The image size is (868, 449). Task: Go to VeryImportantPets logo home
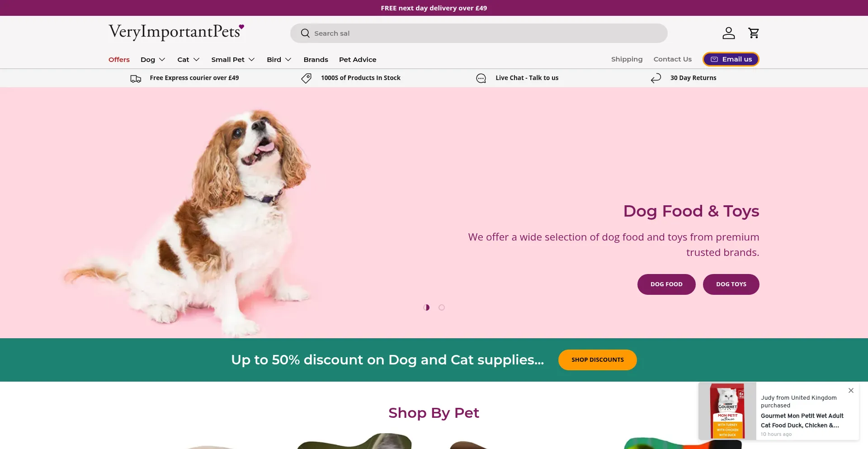point(176,32)
